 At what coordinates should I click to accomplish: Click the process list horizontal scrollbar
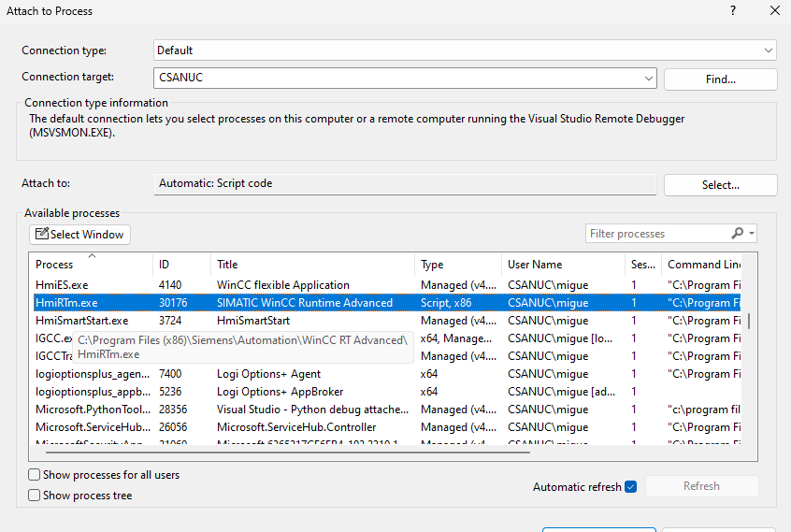(288, 453)
